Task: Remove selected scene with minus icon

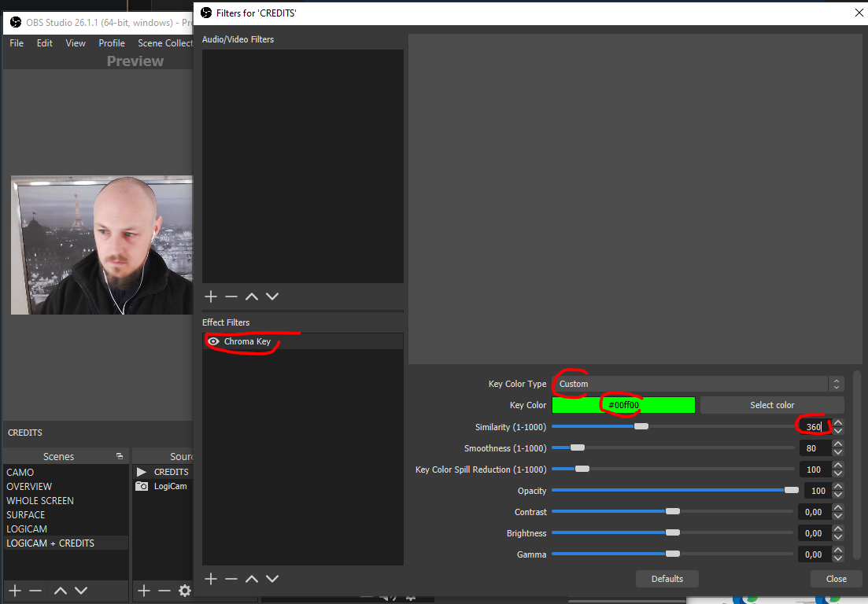Action: click(x=35, y=591)
